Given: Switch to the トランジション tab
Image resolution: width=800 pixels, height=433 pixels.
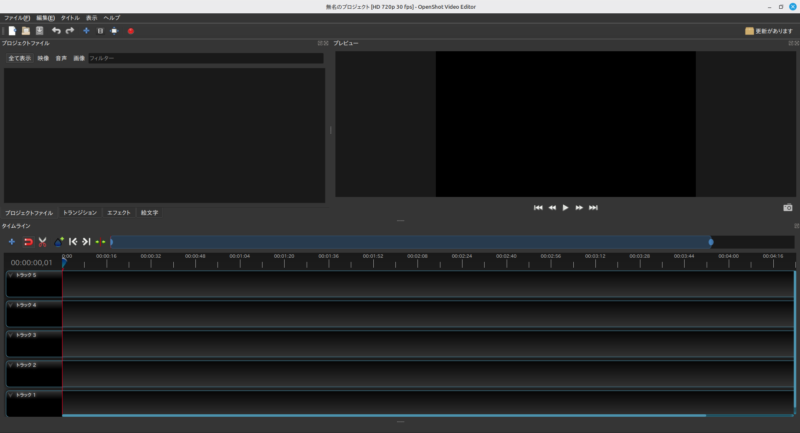Looking at the screenshot, I should point(80,213).
